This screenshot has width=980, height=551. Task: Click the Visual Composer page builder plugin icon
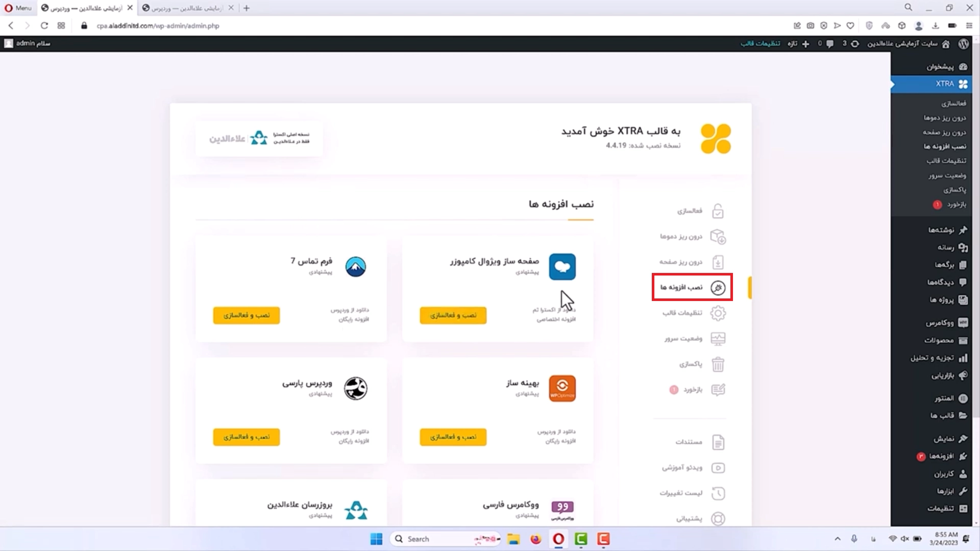(x=562, y=267)
